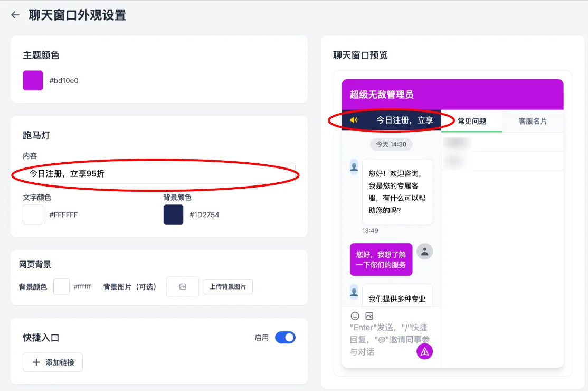Screen dimensions: 588x391
Task: Click the marquee content input field
Action: 158,173
